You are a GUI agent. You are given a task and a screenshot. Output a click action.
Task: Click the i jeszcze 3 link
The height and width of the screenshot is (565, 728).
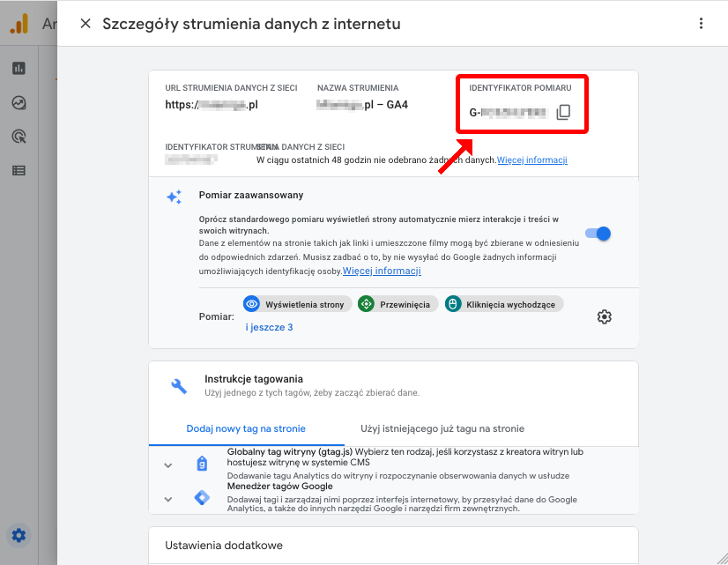pyautogui.click(x=269, y=327)
